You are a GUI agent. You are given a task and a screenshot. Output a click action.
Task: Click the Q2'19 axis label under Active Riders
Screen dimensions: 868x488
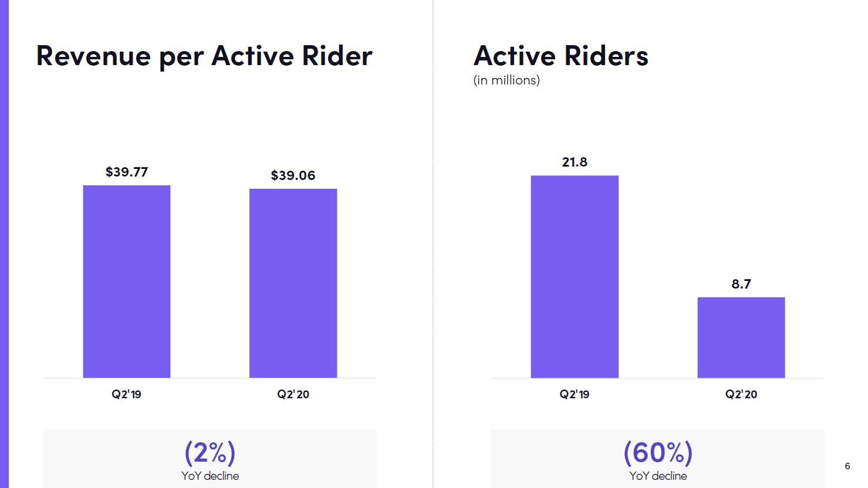coord(575,394)
